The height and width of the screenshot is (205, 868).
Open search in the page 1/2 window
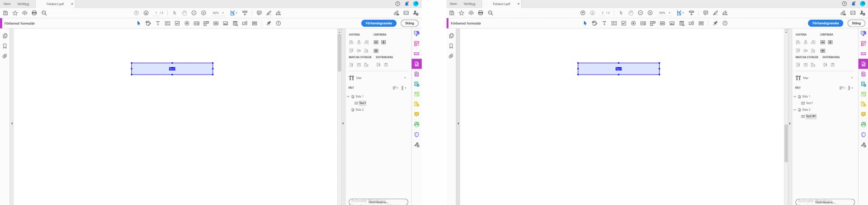click(x=44, y=13)
